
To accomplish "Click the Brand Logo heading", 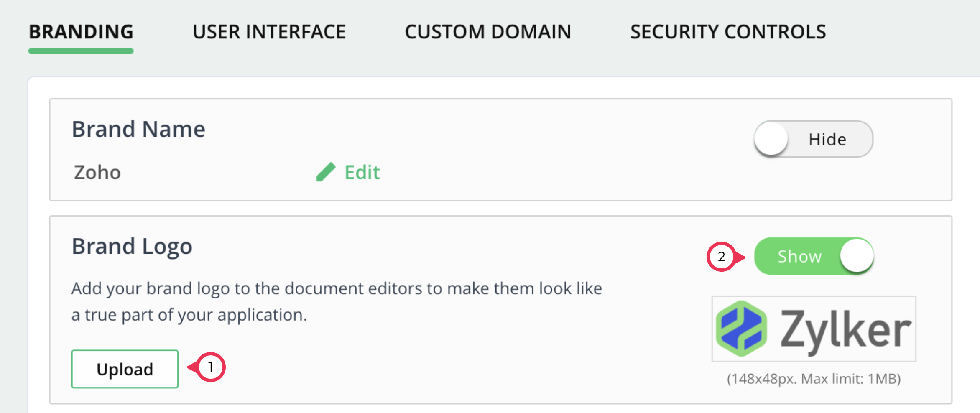I will tap(132, 246).
